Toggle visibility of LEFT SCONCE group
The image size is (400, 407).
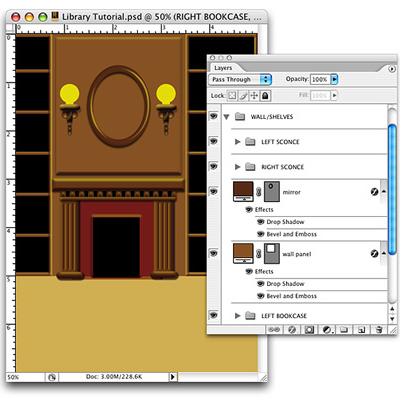pos(214,141)
